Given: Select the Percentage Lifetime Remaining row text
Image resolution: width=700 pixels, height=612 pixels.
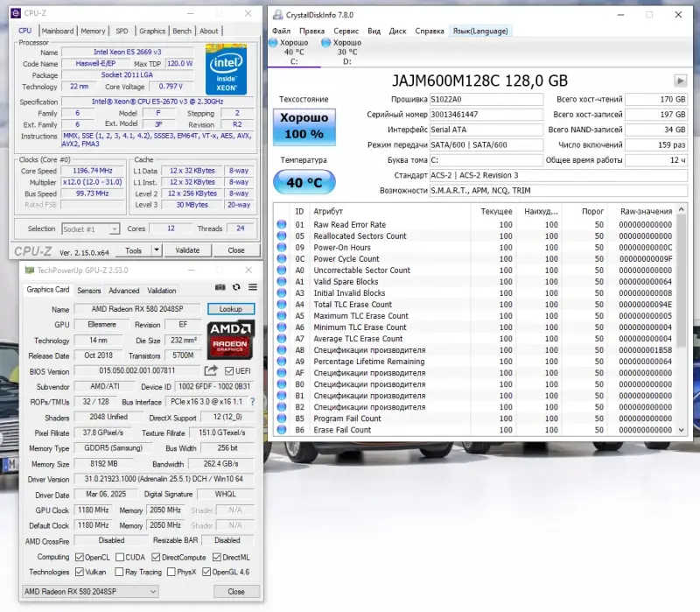Looking at the screenshot, I should tap(368, 362).
